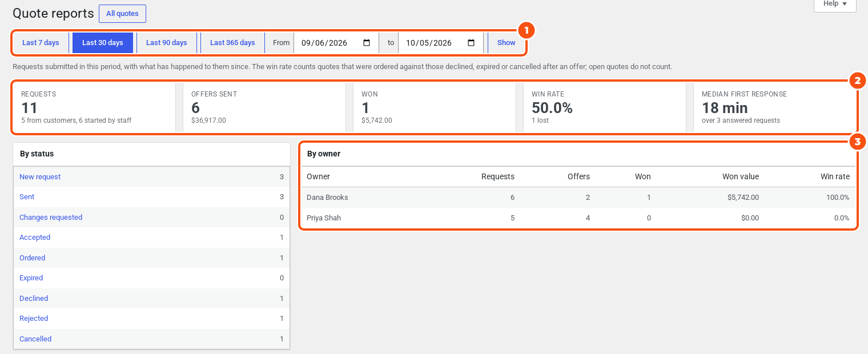Click Priya Shah's $0.00 won value
Viewport: 868px width, 354px height.
(750, 218)
